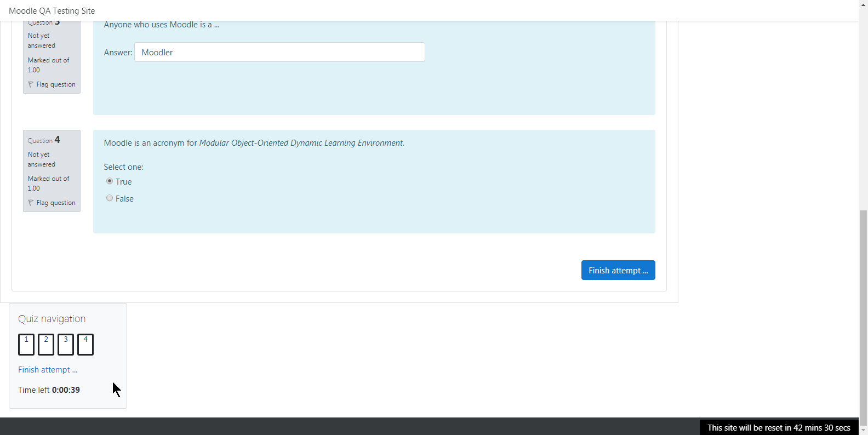The image size is (868, 435).
Task: Go to question 2 in Quiz navigation
Action: coord(46,345)
